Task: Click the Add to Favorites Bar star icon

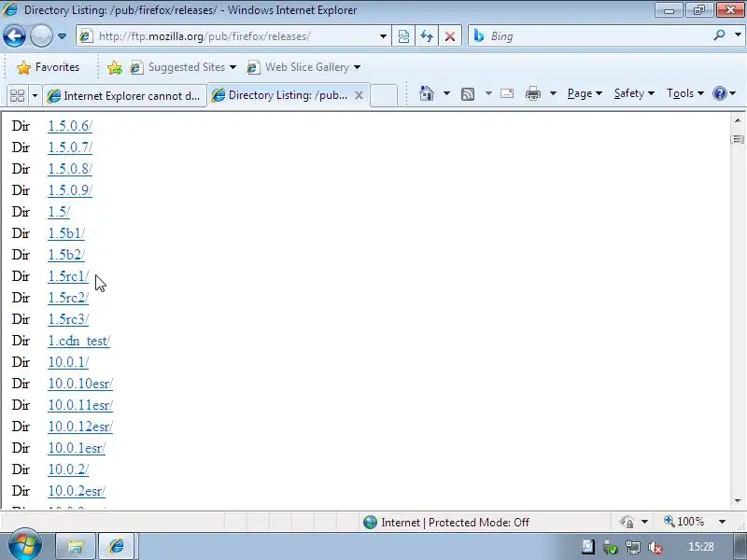Action: pos(114,67)
